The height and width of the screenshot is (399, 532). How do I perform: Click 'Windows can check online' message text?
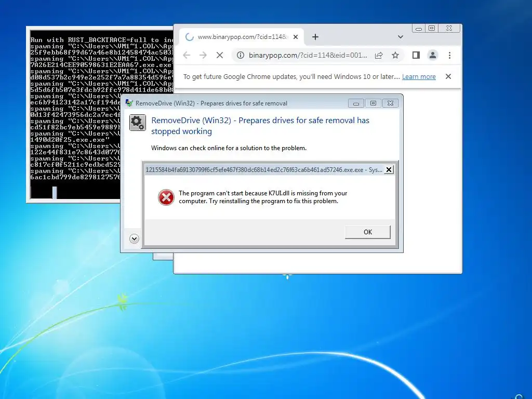229,148
